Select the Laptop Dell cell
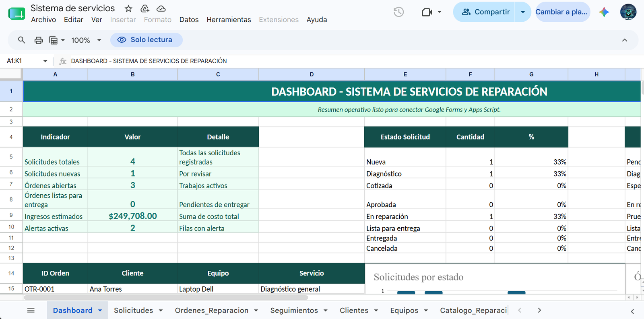The height and width of the screenshot is (319, 644). coord(218,289)
